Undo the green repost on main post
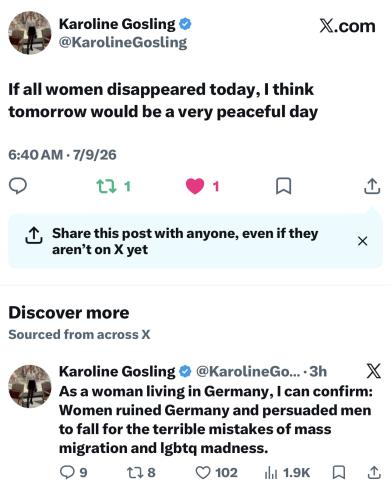The image size is (391, 500). click(x=106, y=186)
